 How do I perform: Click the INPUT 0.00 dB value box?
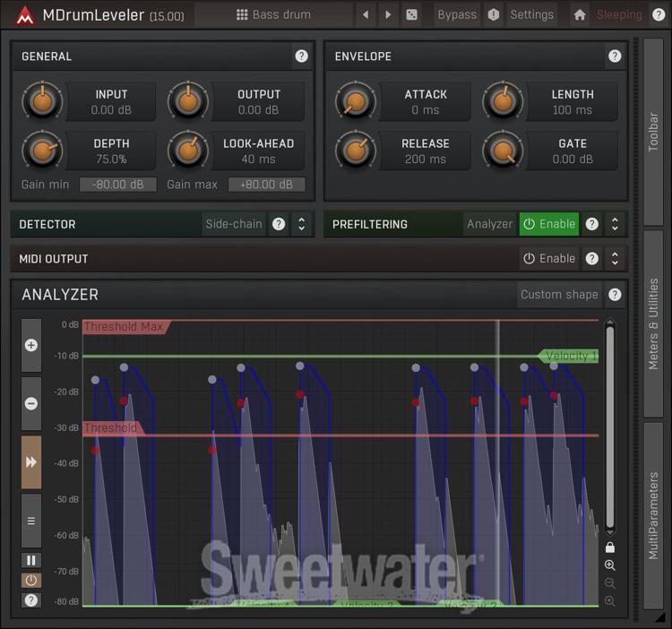pyautogui.click(x=111, y=102)
